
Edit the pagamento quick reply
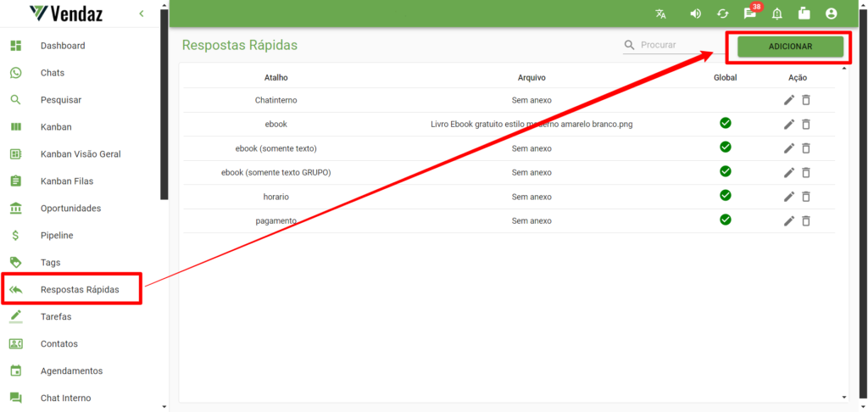click(789, 220)
